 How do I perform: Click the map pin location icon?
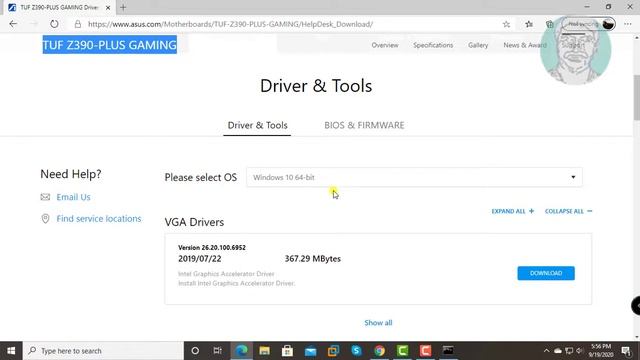click(x=45, y=219)
